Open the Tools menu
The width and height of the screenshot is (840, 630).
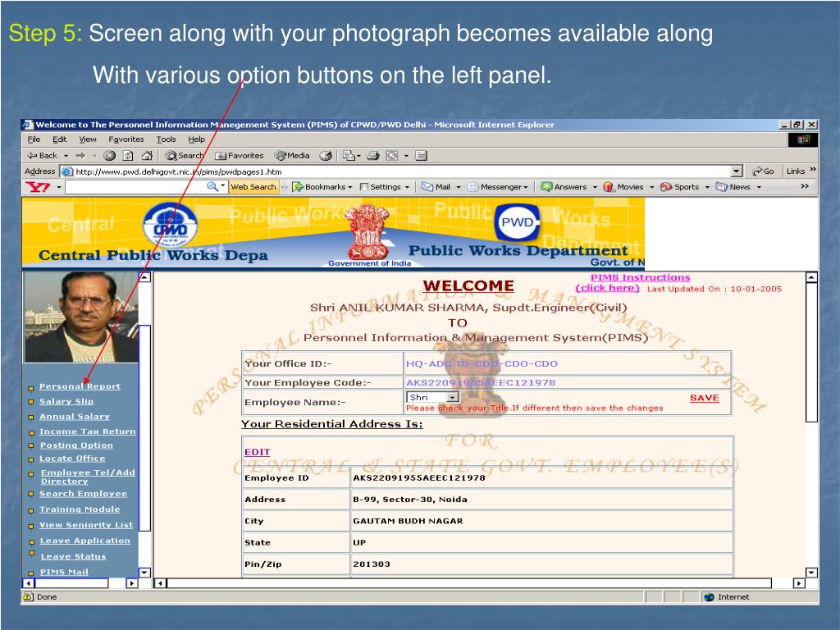click(167, 139)
